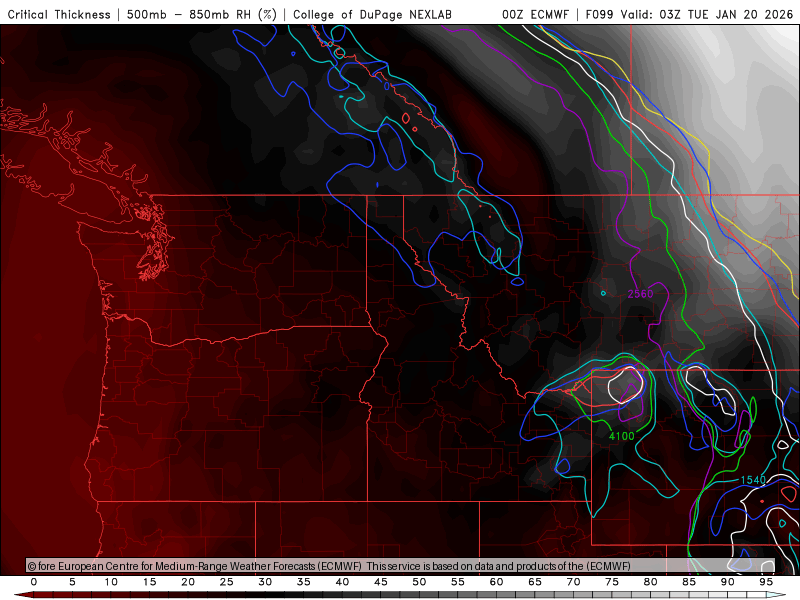Screen dimensions: 800x600
Task: Click the color scale label "60"
Action: coord(496,582)
